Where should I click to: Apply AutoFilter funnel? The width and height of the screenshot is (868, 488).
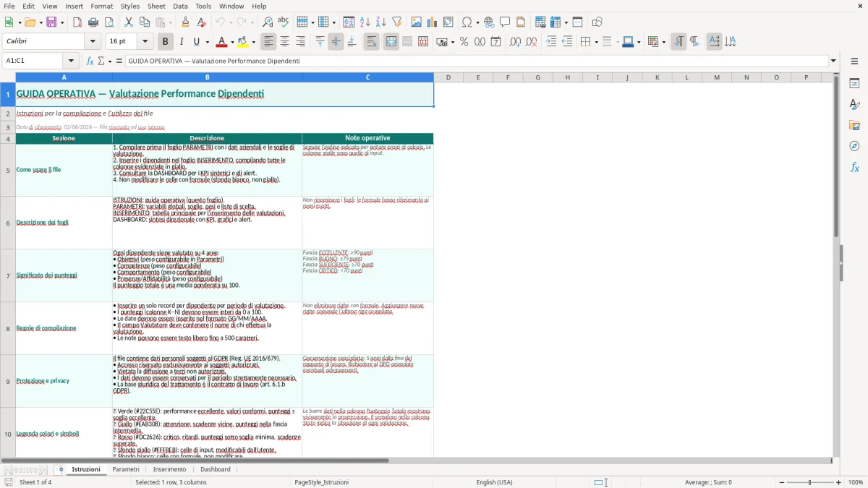[x=396, y=22]
